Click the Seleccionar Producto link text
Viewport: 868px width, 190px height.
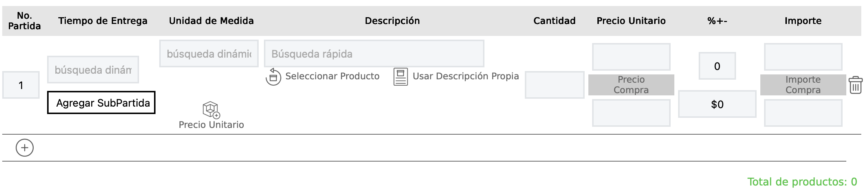pyautogui.click(x=332, y=76)
